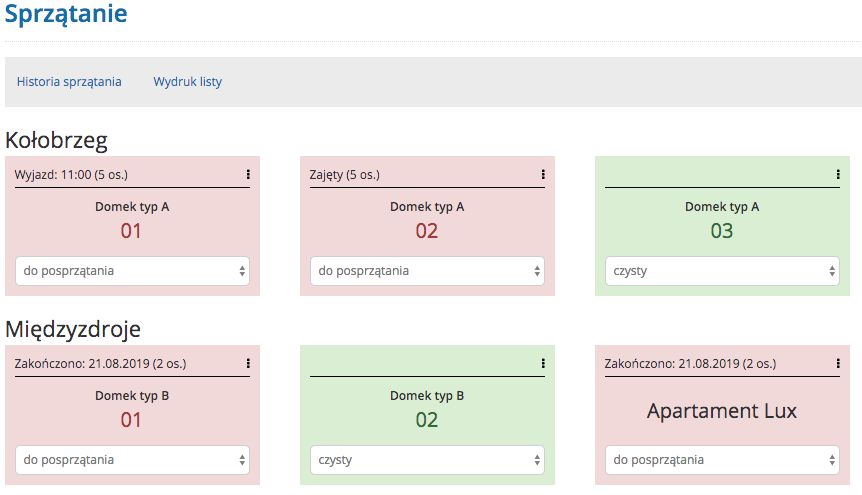This screenshot has width=862, height=495.
Task: Expand status dropdown for Kołobrzeg Domek 02
Action: pos(427,271)
